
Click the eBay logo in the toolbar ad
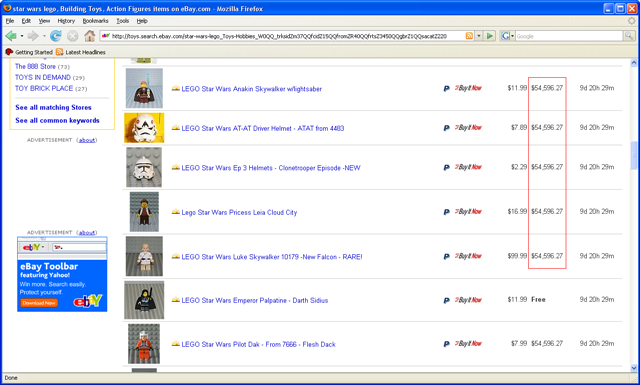(x=88, y=301)
